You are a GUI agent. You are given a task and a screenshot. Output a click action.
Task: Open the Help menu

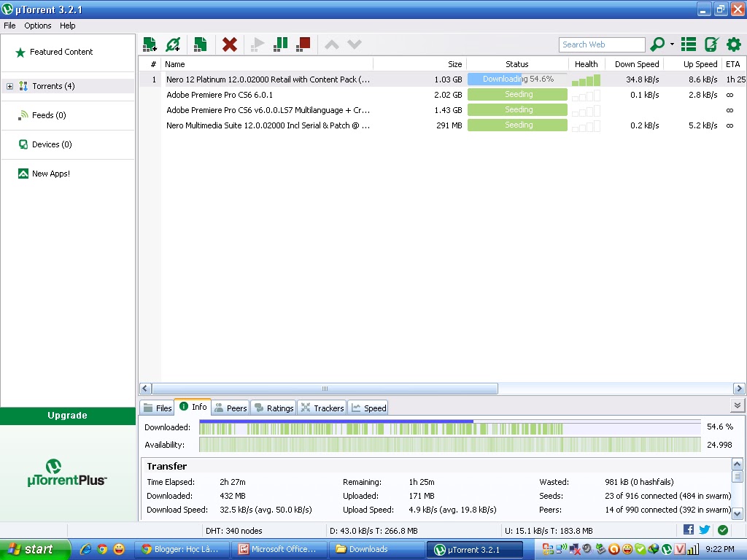pyautogui.click(x=67, y=26)
